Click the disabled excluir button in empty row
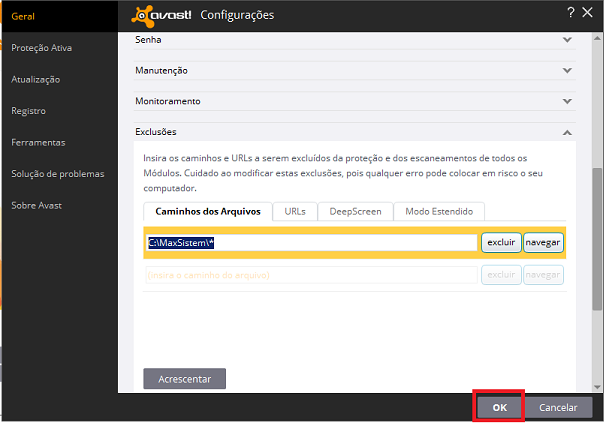Viewport: 606px width, 423px height. tap(501, 275)
